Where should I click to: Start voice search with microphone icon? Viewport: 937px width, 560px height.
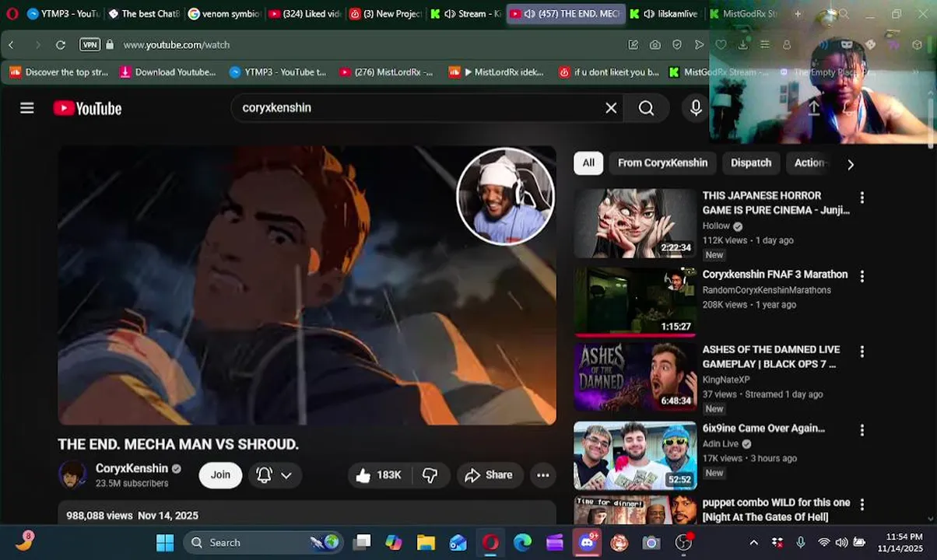tap(696, 108)
